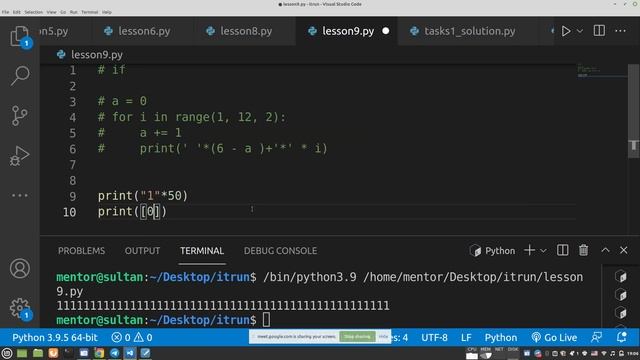Open the OUTPUT panel tab
Image resolution: width=640 pixels, height=360 pixels.
(x=142, y=251)
